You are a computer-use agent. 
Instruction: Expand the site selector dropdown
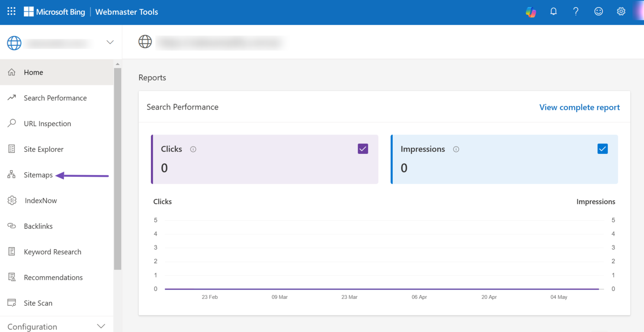click(110, 42)
